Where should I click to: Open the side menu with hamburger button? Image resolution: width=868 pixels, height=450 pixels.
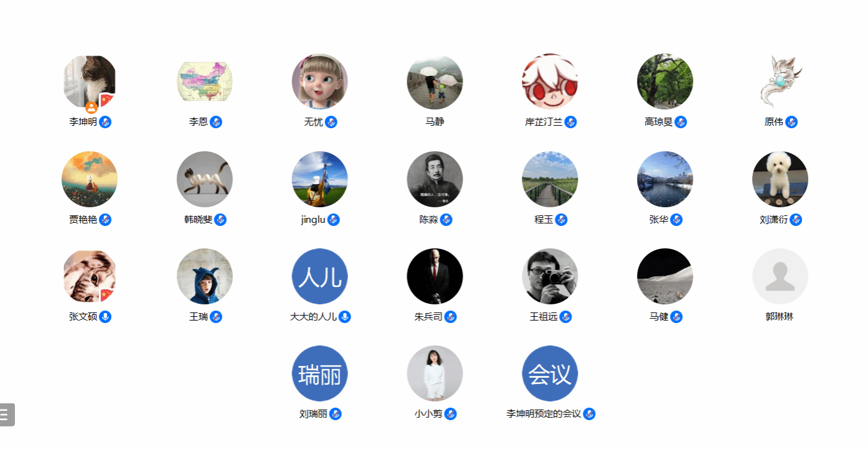[x=6, y=415]
